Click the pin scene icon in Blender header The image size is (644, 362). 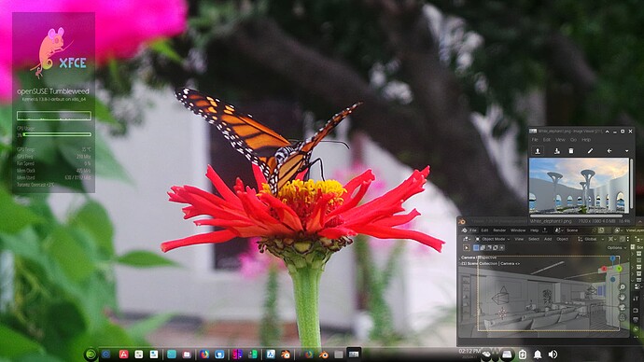click(x=594, y=230)
